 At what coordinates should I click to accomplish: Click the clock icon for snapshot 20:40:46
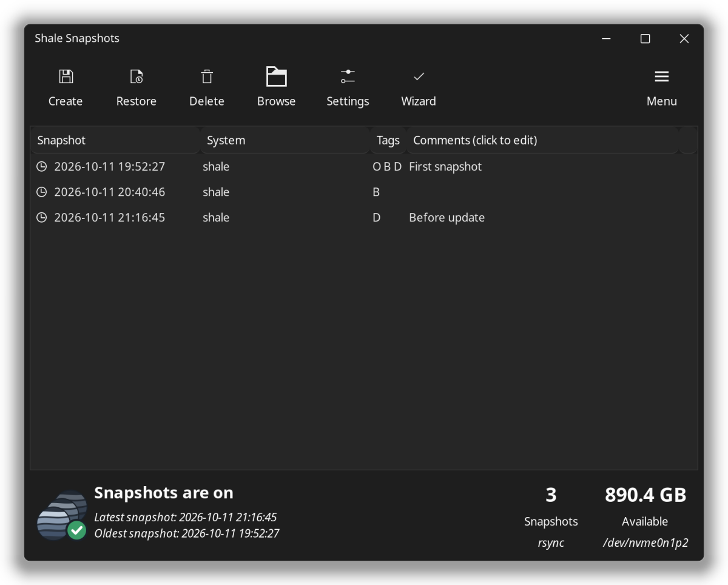coord(41,192)
